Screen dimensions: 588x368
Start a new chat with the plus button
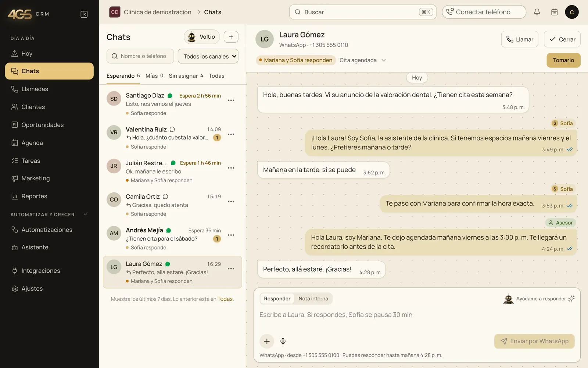(231, 37)
